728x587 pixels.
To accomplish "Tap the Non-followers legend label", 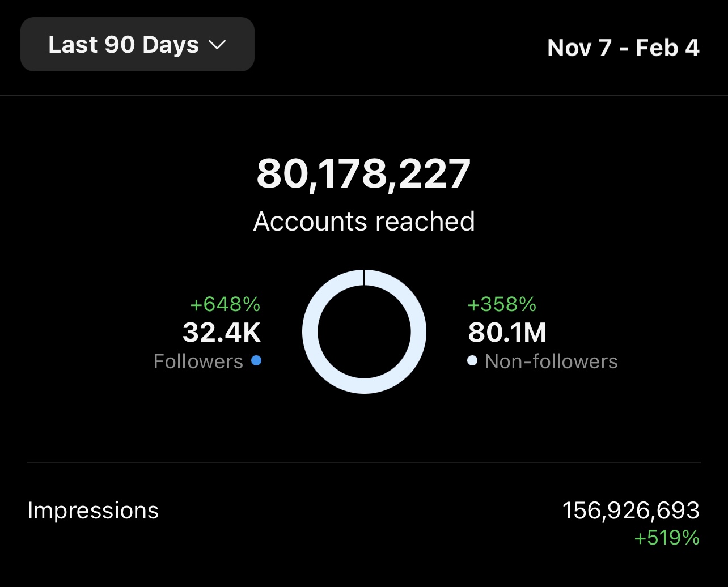I will pyautogui.click(x=551, y=361).
